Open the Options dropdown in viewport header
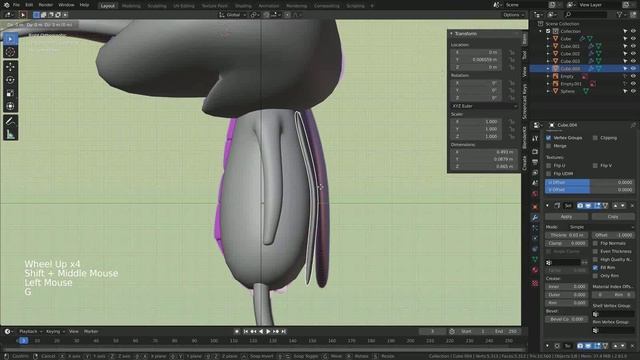 coord(513,15)
